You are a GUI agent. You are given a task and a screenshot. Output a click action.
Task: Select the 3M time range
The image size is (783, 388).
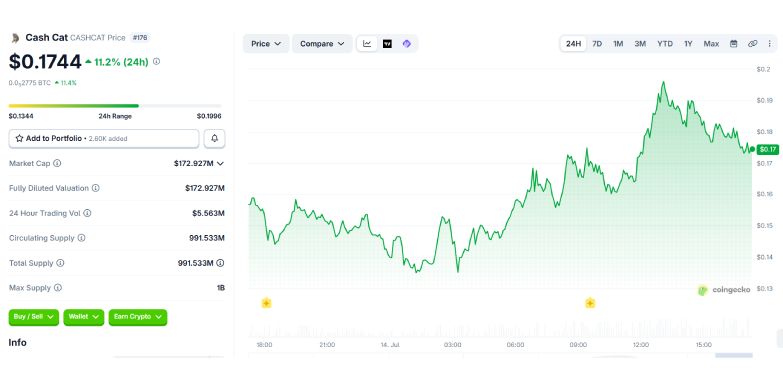point(640,44)
